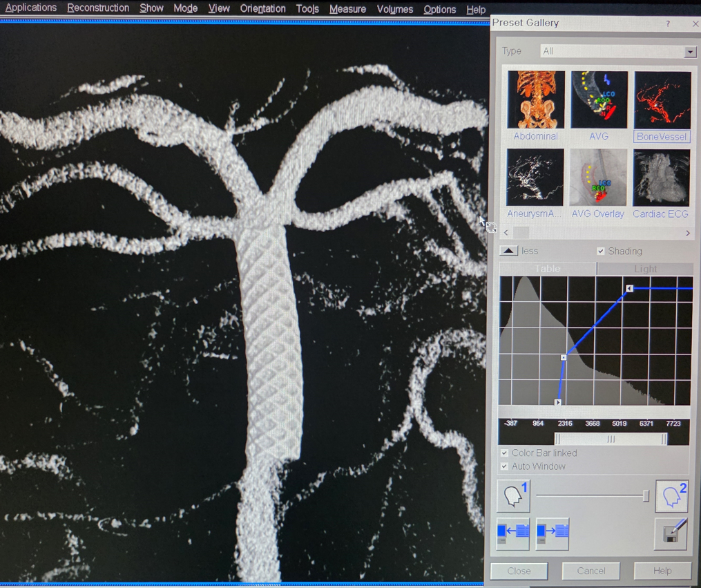The image size is (701, 588).
Task: Click the head preset 2 icon
Action: tap(672, 496)
